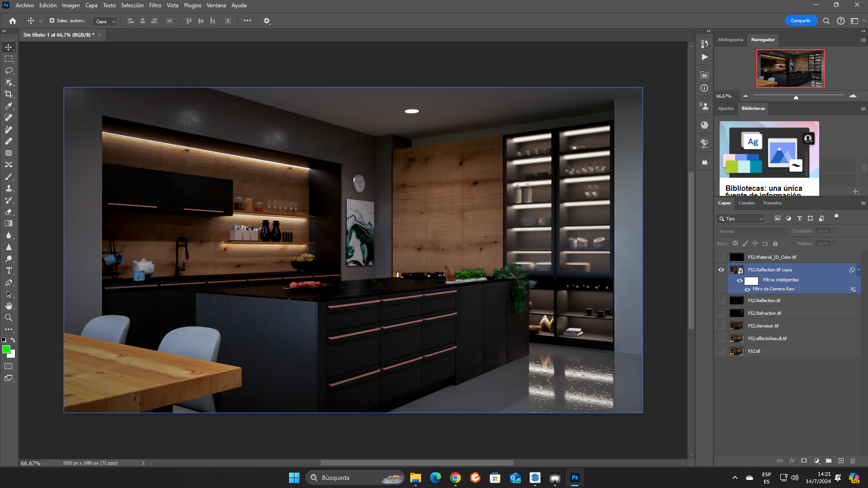Hide the F52.Reflection.tif copia layer
Image resolution: width=868 pixels, height=488 pixels.
coord(721,270)
